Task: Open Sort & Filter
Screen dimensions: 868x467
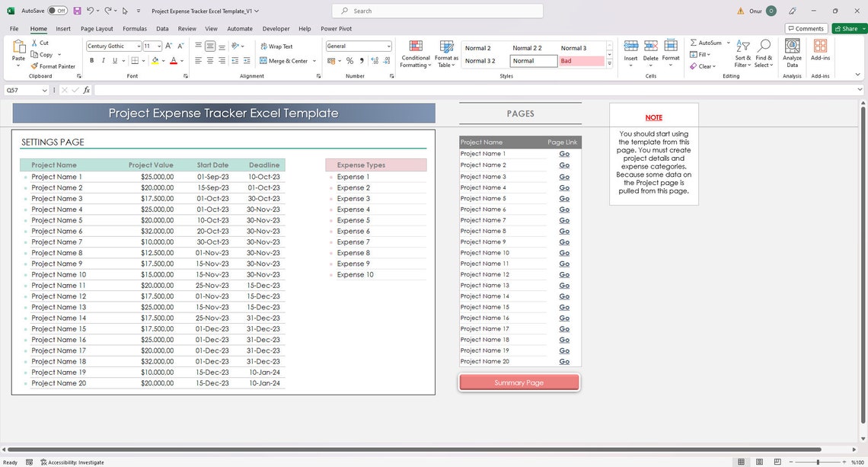Action: click(x=743, y=54)
